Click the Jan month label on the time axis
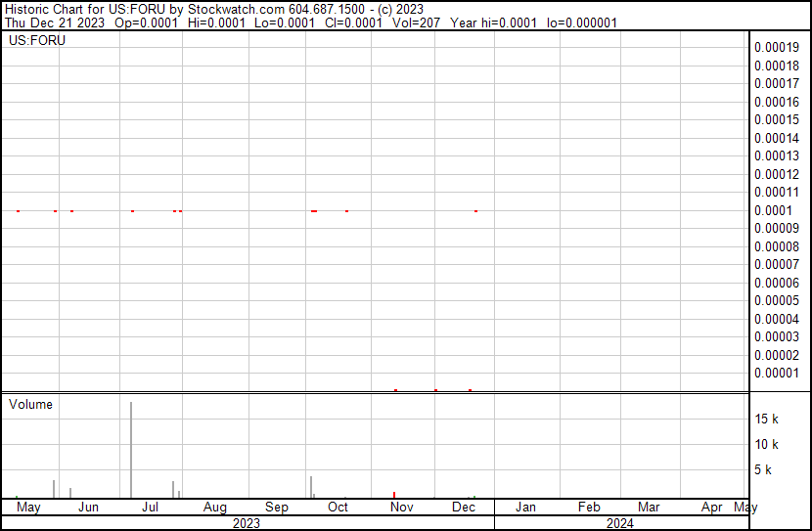Screen dimensions: 812x531 pos(525,508)
